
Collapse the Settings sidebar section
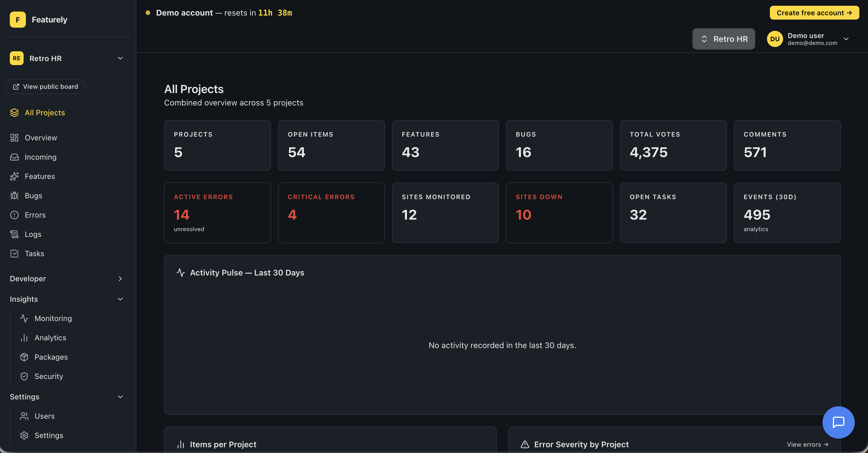coord(66,397)
